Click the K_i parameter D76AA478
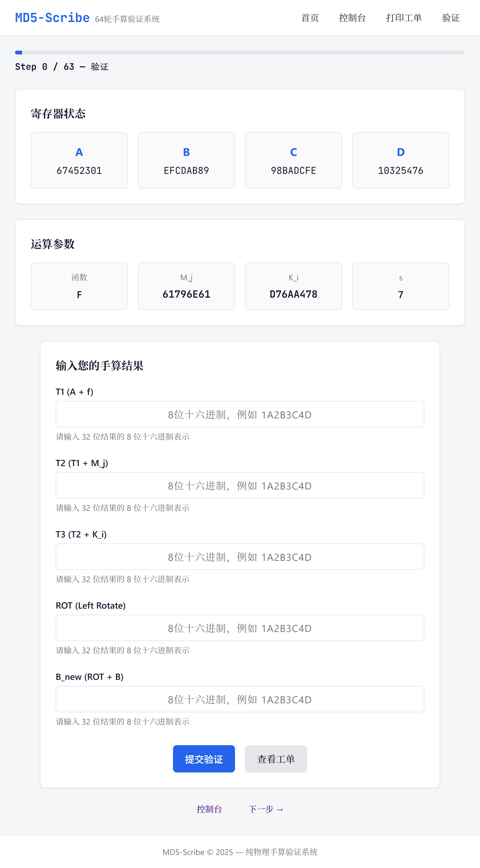Screen dimensions: 480x868 [293, 294]
